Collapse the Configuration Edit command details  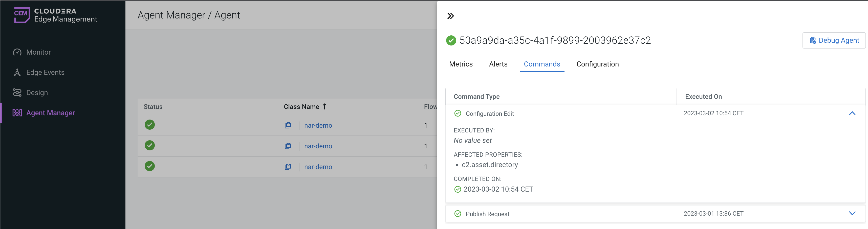(852, 113)
